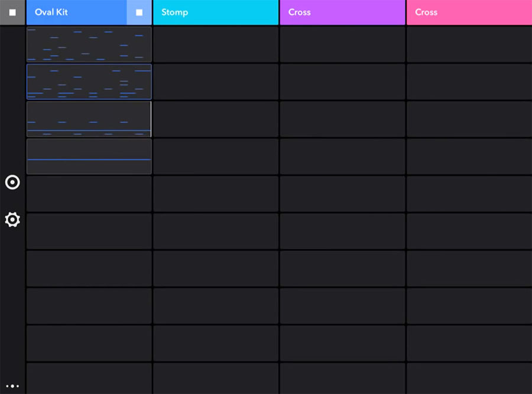Select the Oval Kit track header

(77, 12)
